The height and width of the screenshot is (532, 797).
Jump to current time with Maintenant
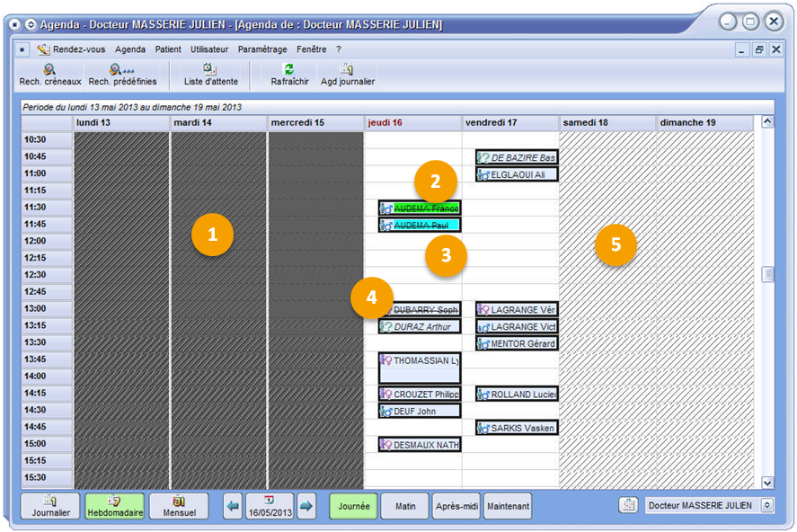pyautogui.click(x=508, y=506)
